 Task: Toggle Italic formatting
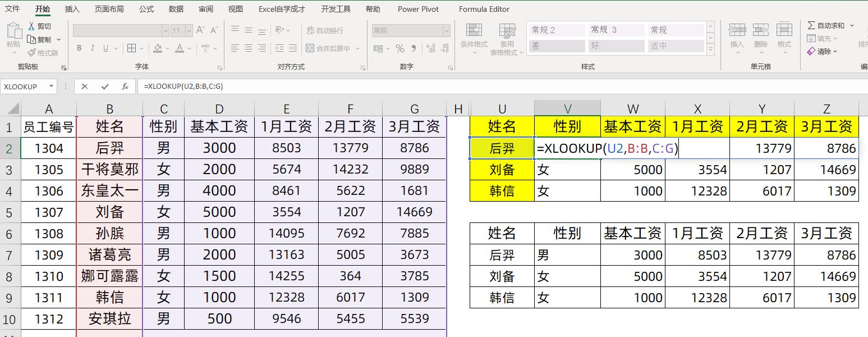pyautogui.click(x=92, y=48)
